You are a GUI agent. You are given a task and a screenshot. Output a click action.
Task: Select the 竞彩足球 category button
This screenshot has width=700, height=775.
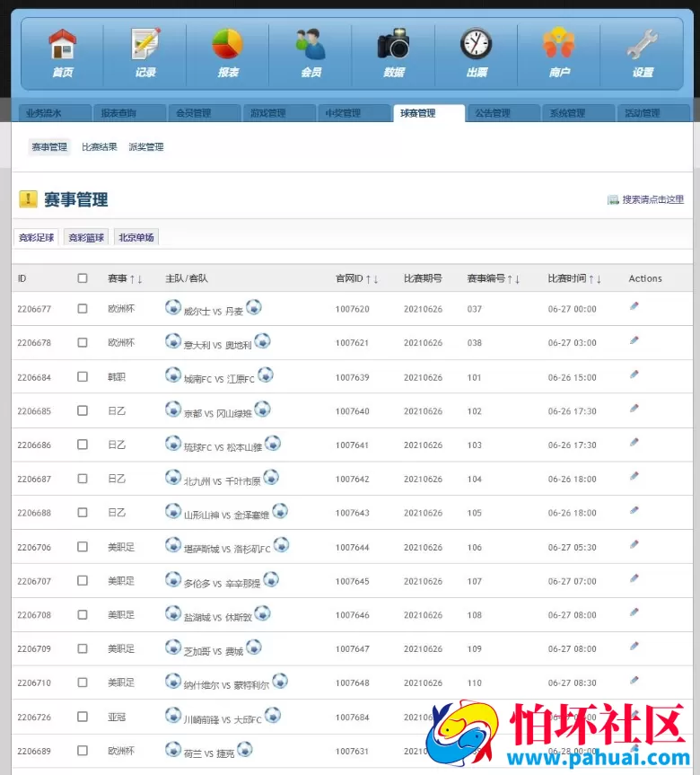pos(36,237)
